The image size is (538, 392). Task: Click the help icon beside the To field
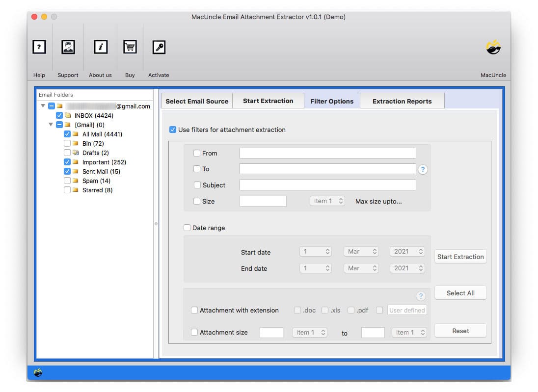423,169
